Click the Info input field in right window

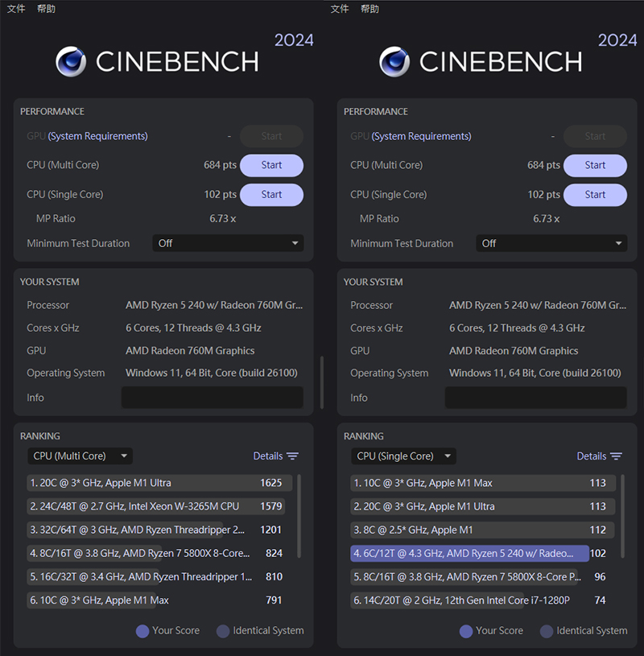535,398
